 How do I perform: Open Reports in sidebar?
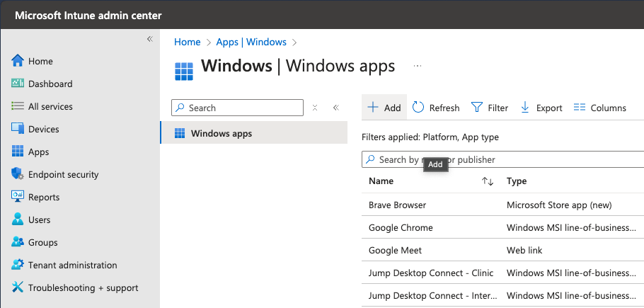pyautogui.click(x=35, y=197)
